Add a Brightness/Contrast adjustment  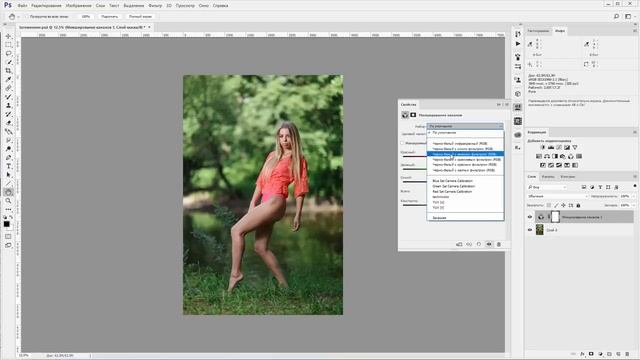(543, 147)
